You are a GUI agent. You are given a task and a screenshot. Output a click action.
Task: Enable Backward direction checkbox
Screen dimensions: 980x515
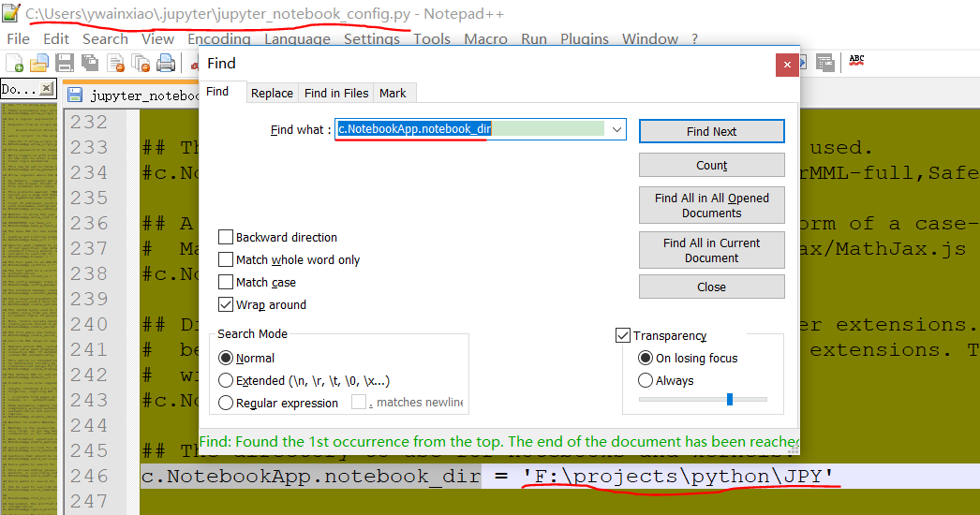(225, 237)
